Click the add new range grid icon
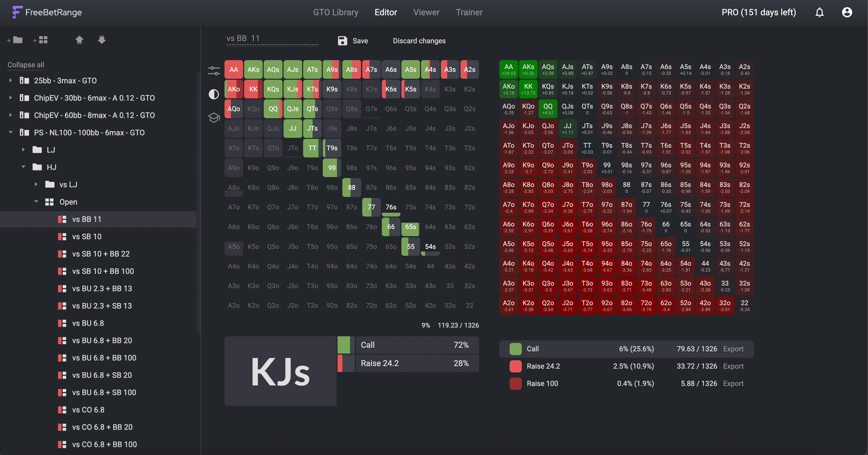The width and height of the screenshot is (868, 455). click(40, 40)
